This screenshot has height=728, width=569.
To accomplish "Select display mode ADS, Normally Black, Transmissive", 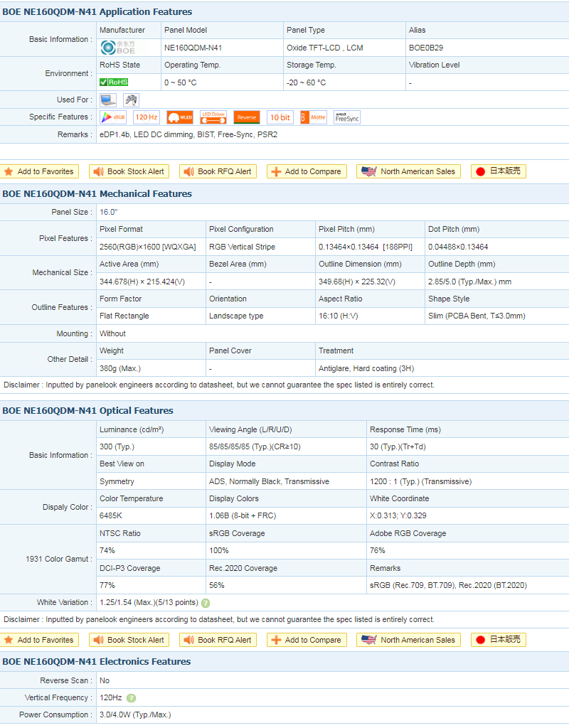I will (269, 481).
